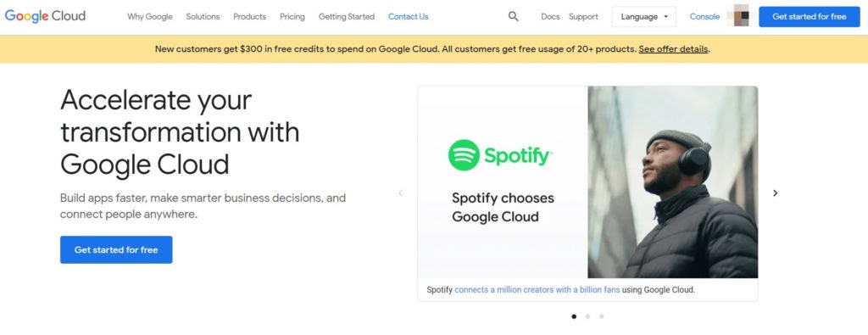Click the Build apps faster subtitle text
The width and height of the screenshot is (868, 335).
(203, 206)
